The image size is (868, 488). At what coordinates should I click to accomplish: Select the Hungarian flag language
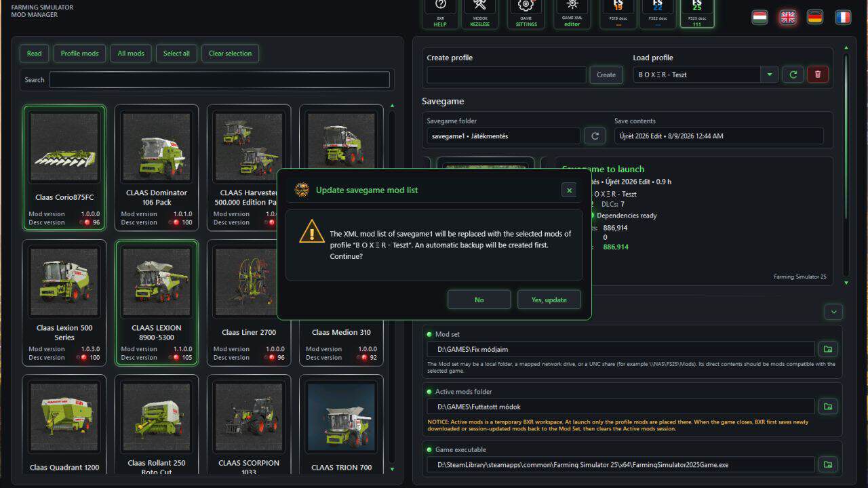(x=760, y=18)
